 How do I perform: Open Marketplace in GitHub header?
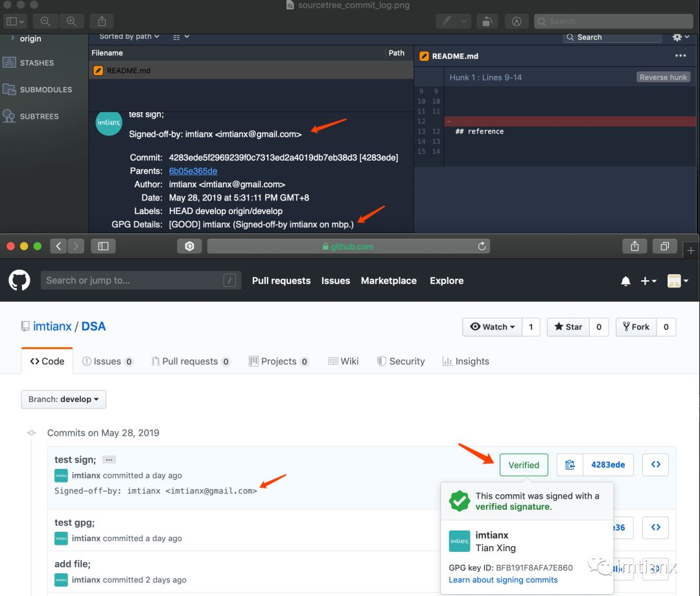point(389,281)
